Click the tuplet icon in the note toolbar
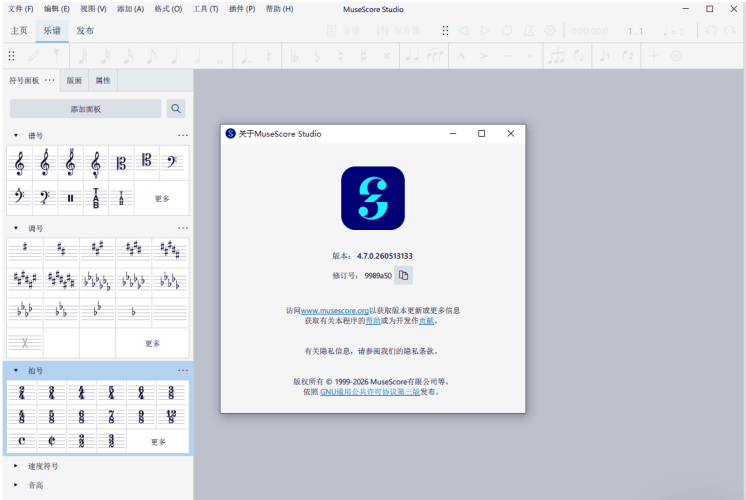This screenshot has width=746, height=500. coord(556,57)
